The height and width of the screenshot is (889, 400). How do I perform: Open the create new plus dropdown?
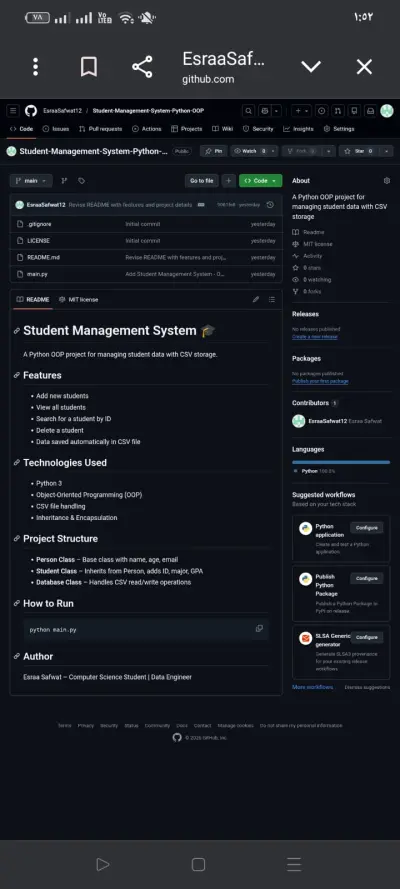tap(301, 111)
